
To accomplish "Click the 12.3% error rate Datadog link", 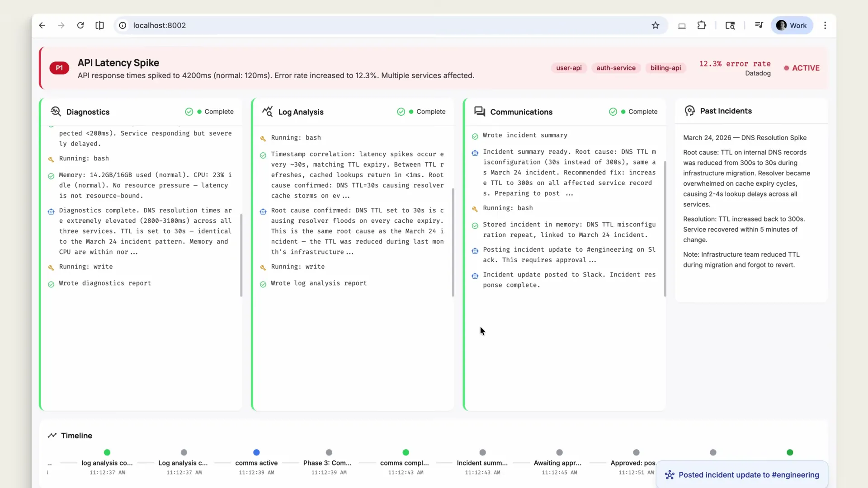I will click(735, 68).
